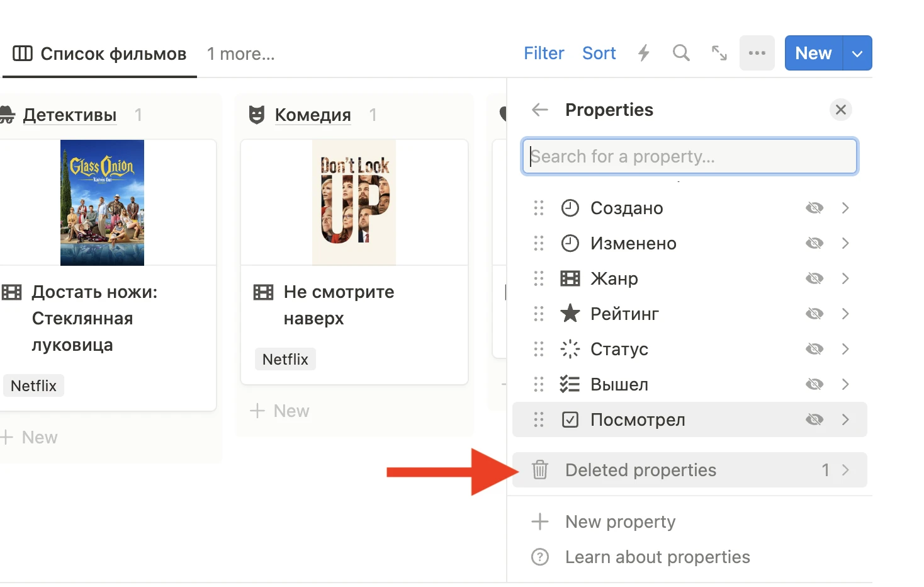Click the star icon next to Рейтинг
This screenshot has height=587, width=924.
[570, 313]
